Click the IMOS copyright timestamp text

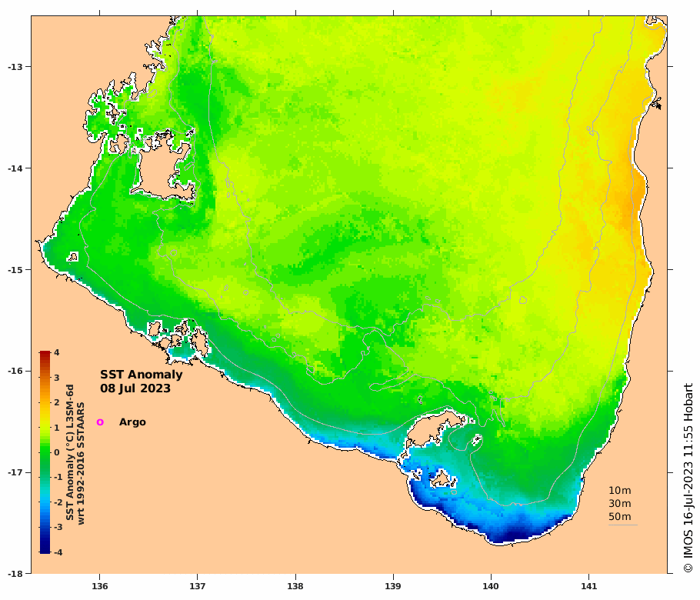click(688, 478)
